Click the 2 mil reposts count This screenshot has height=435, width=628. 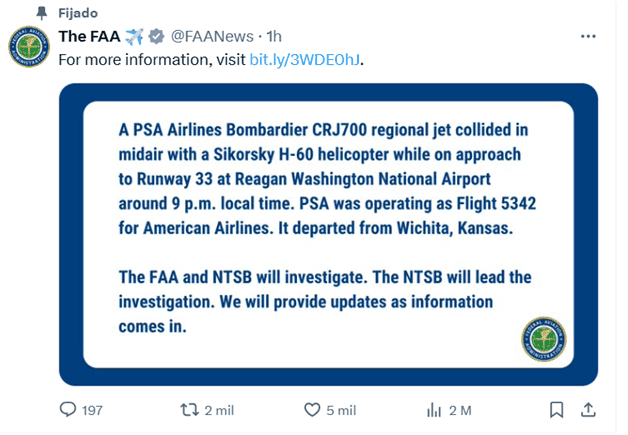219,410
